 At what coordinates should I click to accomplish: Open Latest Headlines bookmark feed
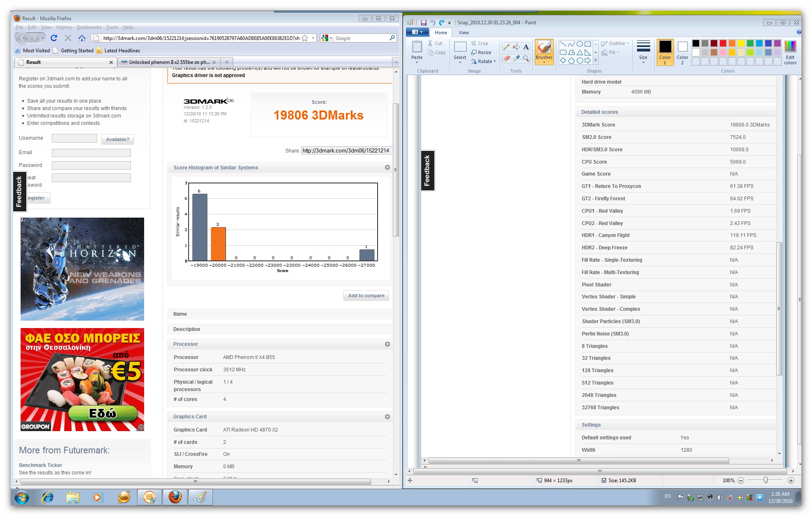118,51
